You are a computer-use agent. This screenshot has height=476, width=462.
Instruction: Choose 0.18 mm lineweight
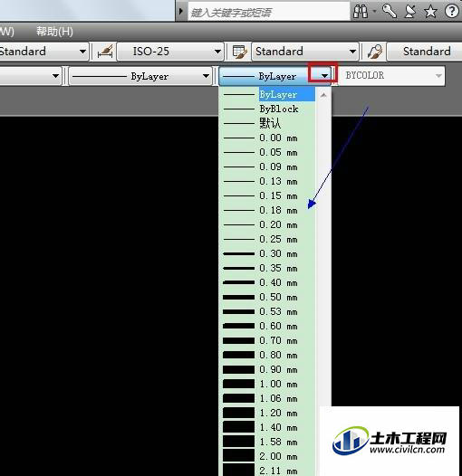point(267,210)
